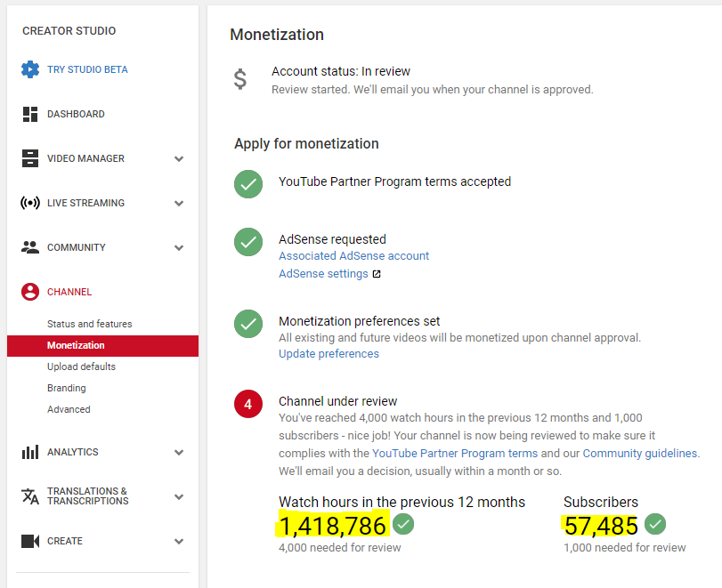Click the Analytics bar chart icon
Image resolution: width=722 pixels, height=588 pixels.
point(30,452)
